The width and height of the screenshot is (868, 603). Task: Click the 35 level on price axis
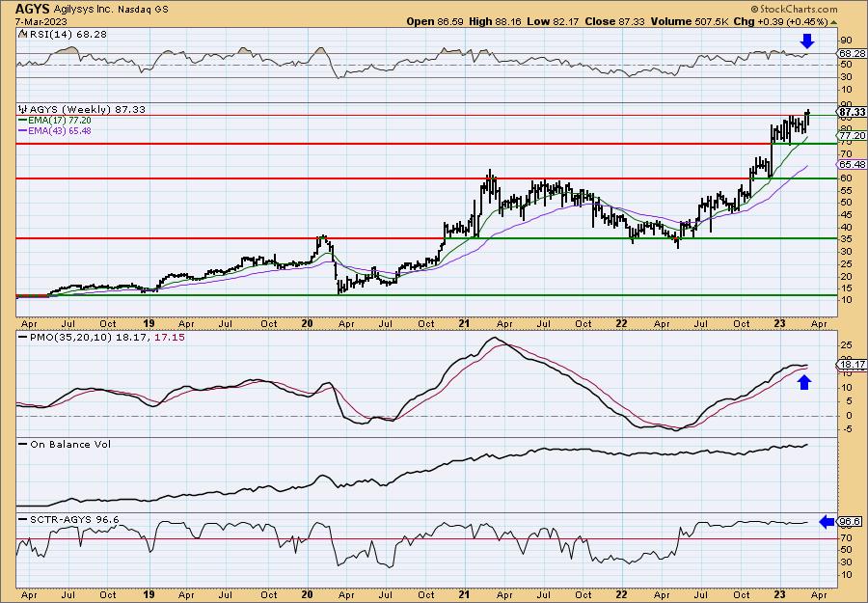845,239
